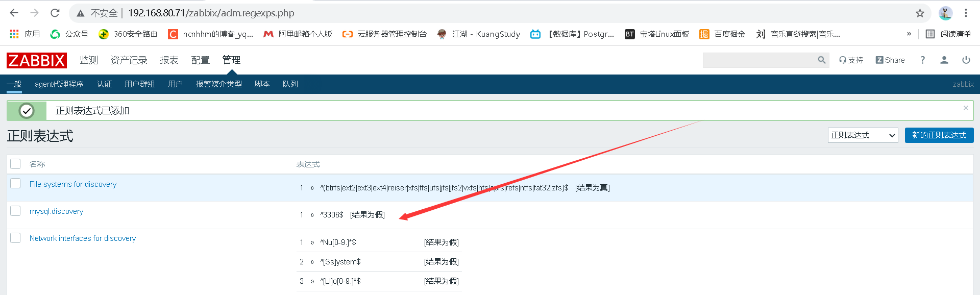Image resolution: width=980 pixels, height=295 pixels.
Task: Open Network interfaces for discovery link
Action: (83, 238)
